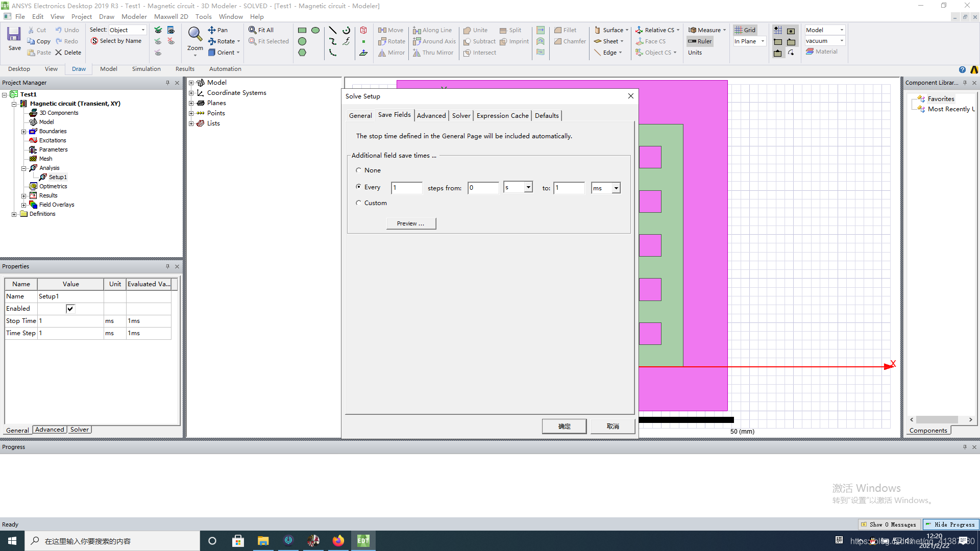
Task: Click the Windows taskbar search box
Action: pyautogui.click(x=112, y=541)
